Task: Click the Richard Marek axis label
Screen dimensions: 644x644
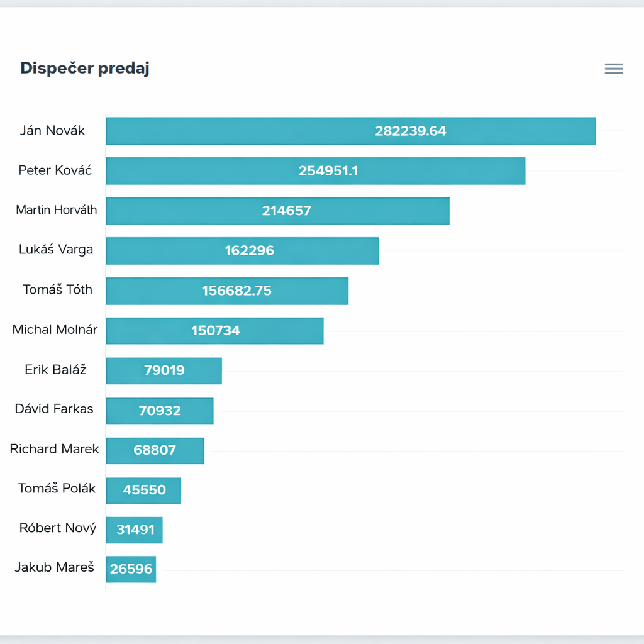Action: coord(55,449)
